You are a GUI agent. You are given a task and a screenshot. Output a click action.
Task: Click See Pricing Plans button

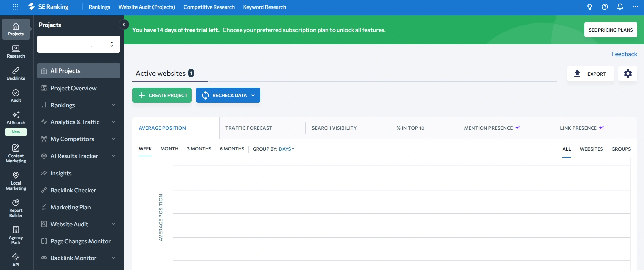pyautogui.click(x=611, y=30)
